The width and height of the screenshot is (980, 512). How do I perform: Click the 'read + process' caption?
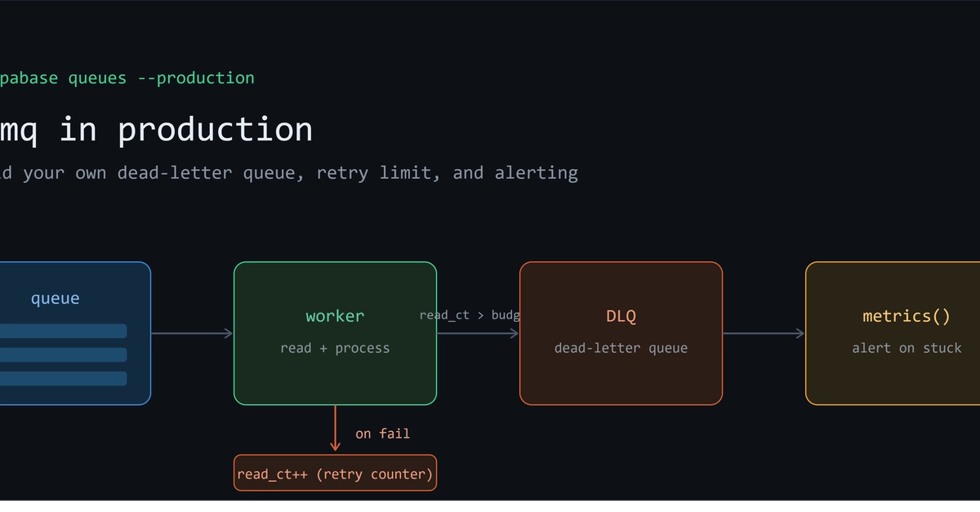(x=335, y=348)
